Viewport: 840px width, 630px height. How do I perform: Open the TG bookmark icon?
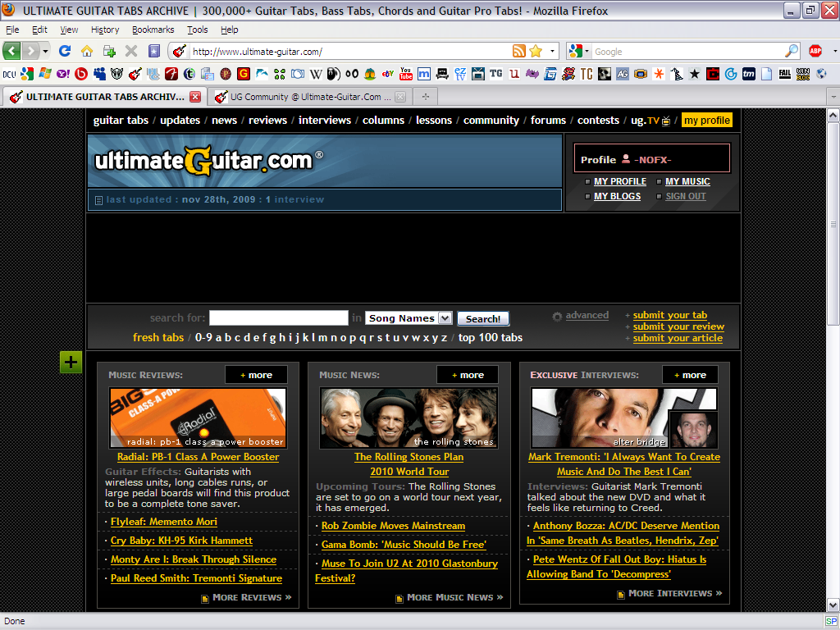[496, 74]
